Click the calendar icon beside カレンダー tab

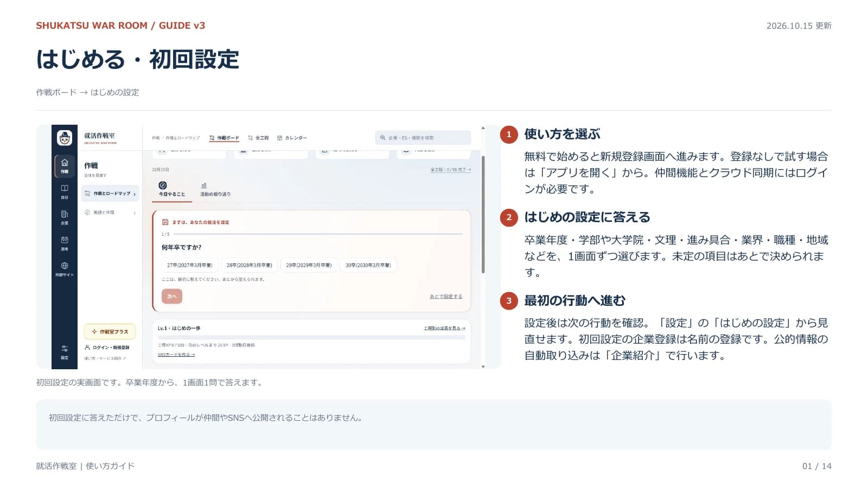point(279,138)
